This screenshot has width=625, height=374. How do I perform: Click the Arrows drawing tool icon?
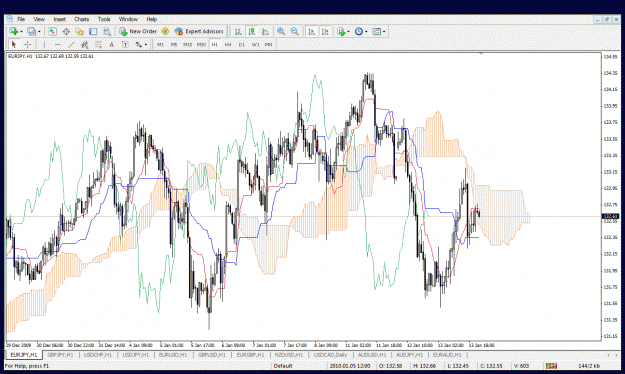pos(138,44)
